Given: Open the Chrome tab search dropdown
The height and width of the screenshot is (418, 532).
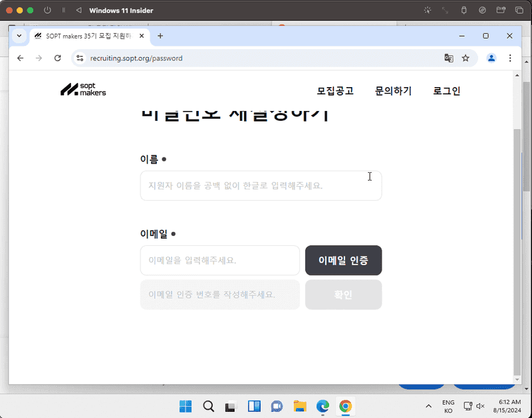Looking at the screenshot, I should point(19,36).
